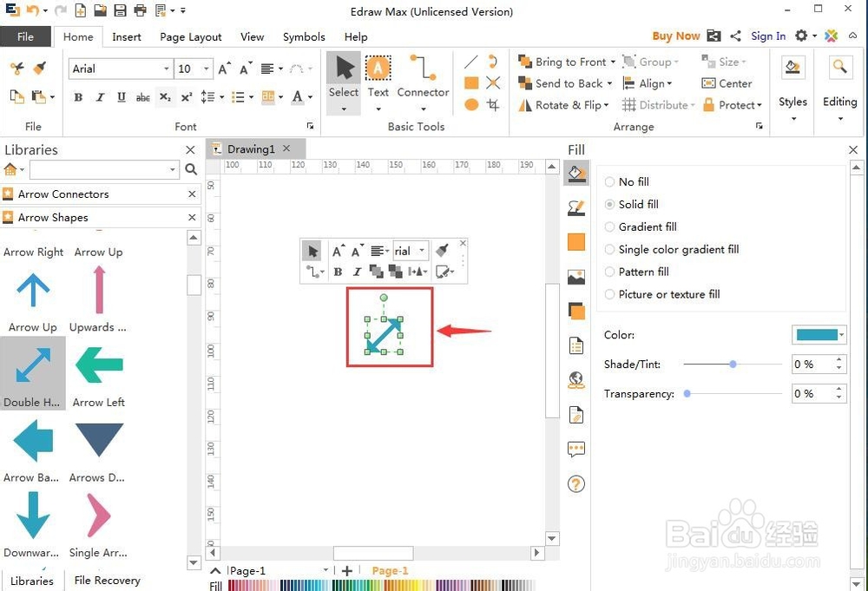Adjust the Shade/Tint slider handle
Viewport: 868px width, 591px height.
click(733, 364)
